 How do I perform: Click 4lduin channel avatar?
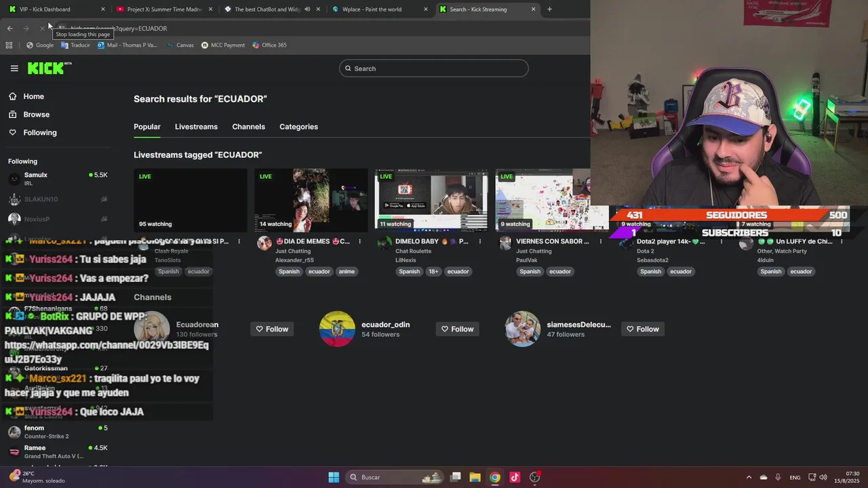pos(746,243)
